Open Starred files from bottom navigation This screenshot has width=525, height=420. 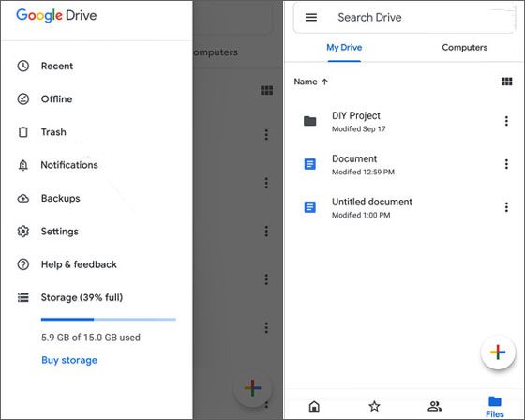point(374,406)
